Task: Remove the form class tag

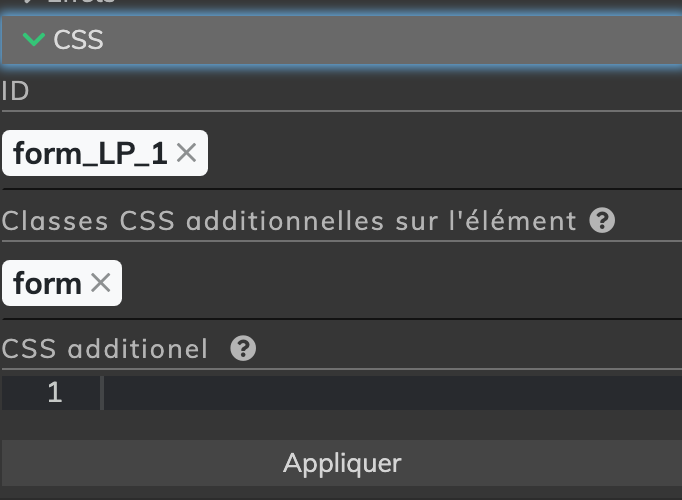Action: 100,283
